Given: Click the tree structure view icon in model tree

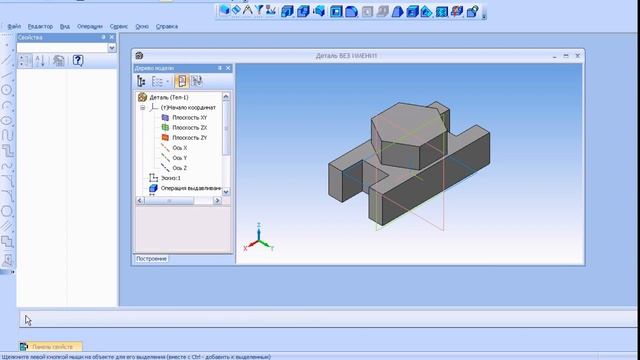Looking at the screenshot, I should (x=141, y=81).
